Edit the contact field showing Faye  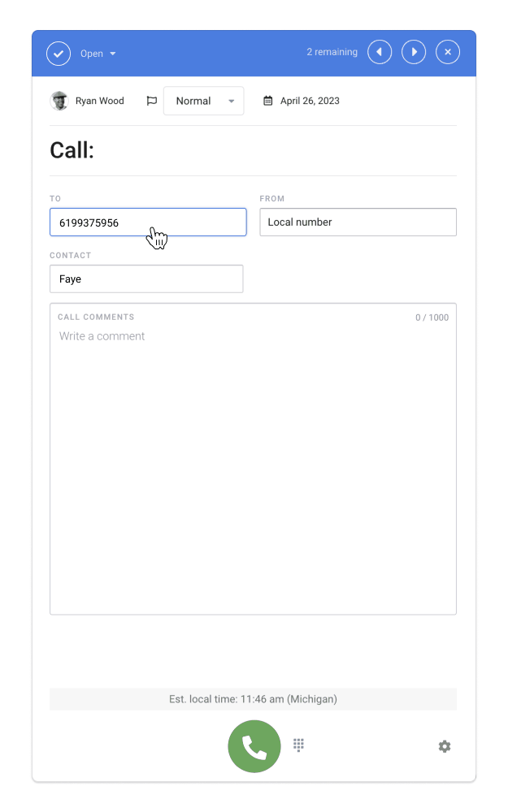coord(146,279)
